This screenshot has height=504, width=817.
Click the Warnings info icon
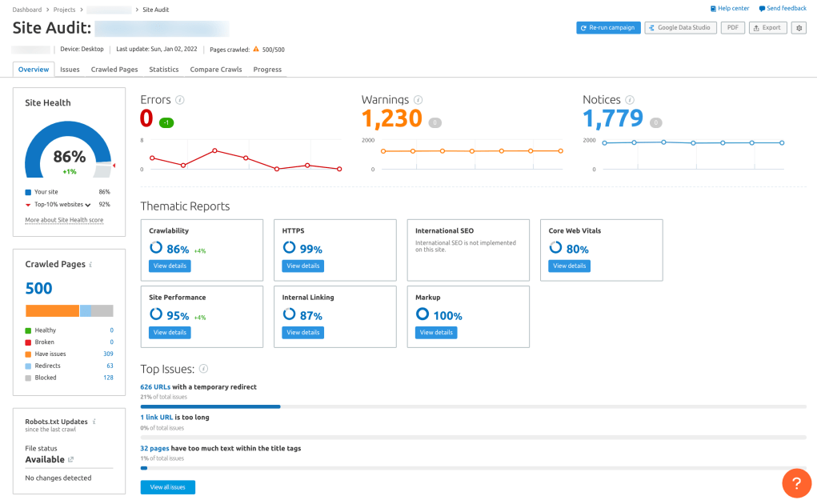[x=418, y=99]
